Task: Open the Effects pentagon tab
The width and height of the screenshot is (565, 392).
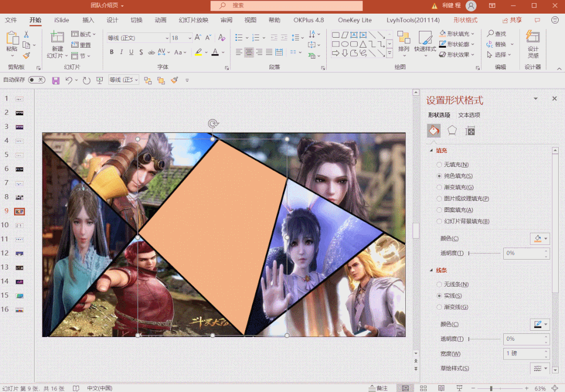Action: click(x=452, y=130)
